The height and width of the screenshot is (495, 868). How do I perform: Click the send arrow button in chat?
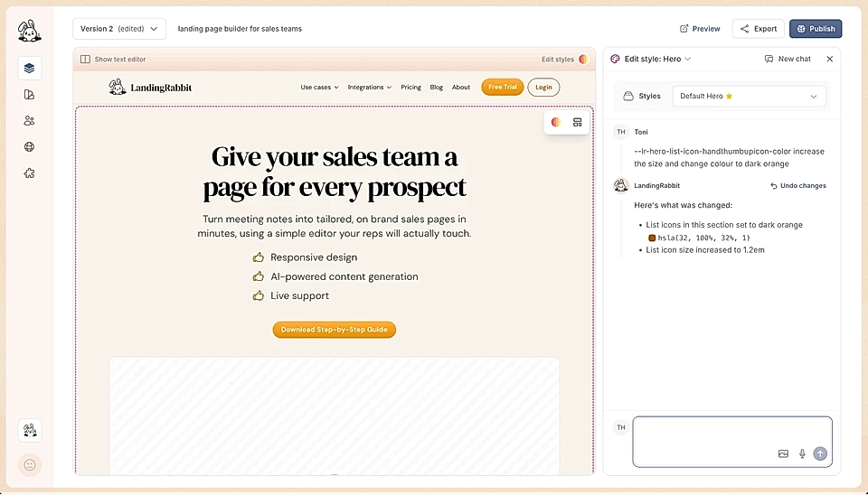[820, 453]
